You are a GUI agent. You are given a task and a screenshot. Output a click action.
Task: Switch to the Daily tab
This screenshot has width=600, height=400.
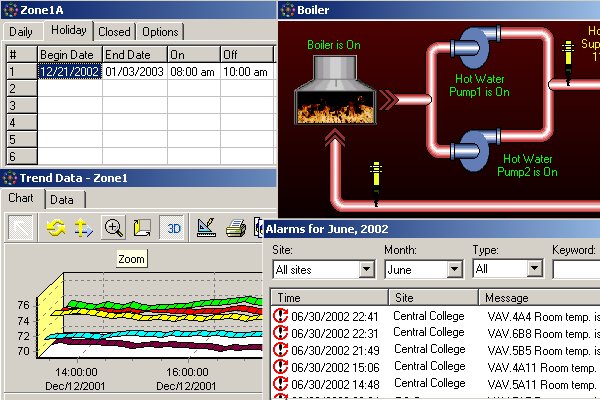(x=21, y=32)
